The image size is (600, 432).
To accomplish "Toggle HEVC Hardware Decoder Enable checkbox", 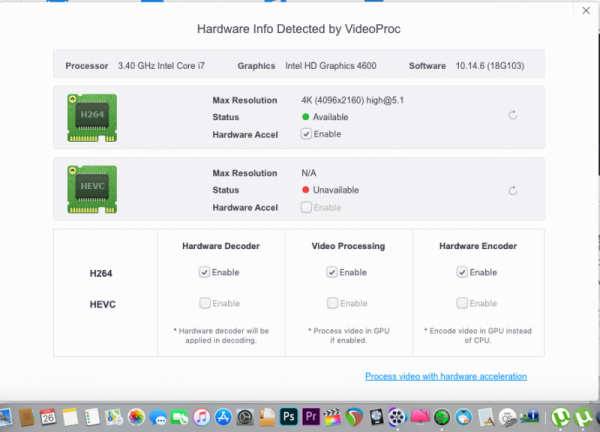I will 205,303.
